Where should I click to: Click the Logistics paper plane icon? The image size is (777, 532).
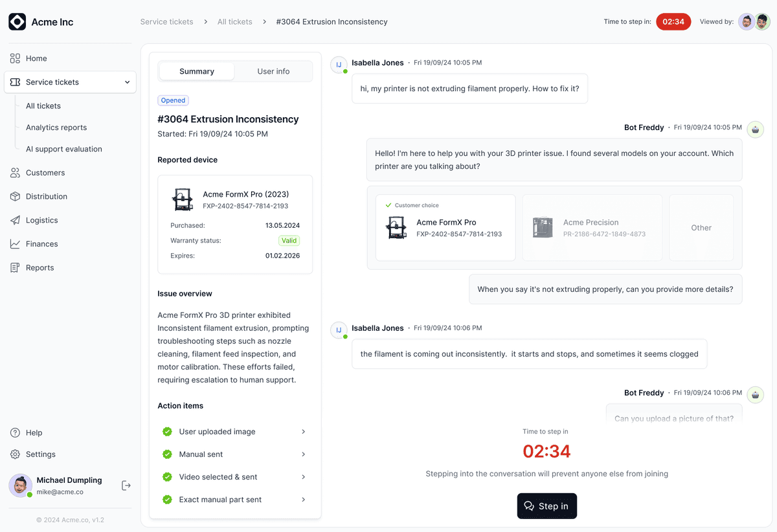click(x=15, y=220)
